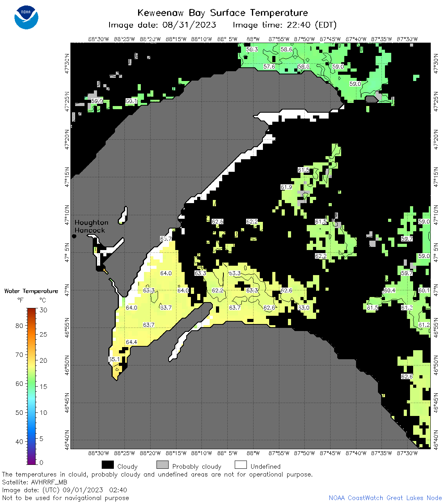Image resolution: width=446 pixels, height=504 pixels.
Task: Click the Image date (UTC) 09/01/2023 line
Action: 65,490
